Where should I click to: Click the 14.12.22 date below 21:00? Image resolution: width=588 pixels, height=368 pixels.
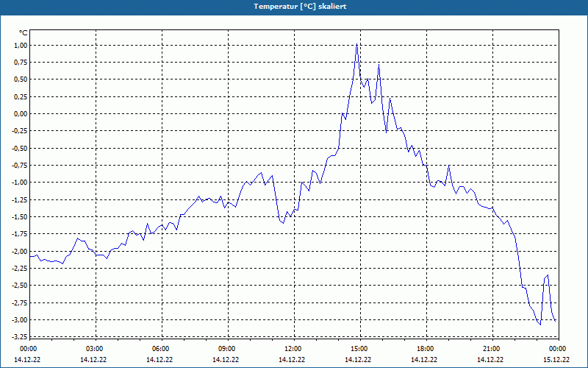490,359
